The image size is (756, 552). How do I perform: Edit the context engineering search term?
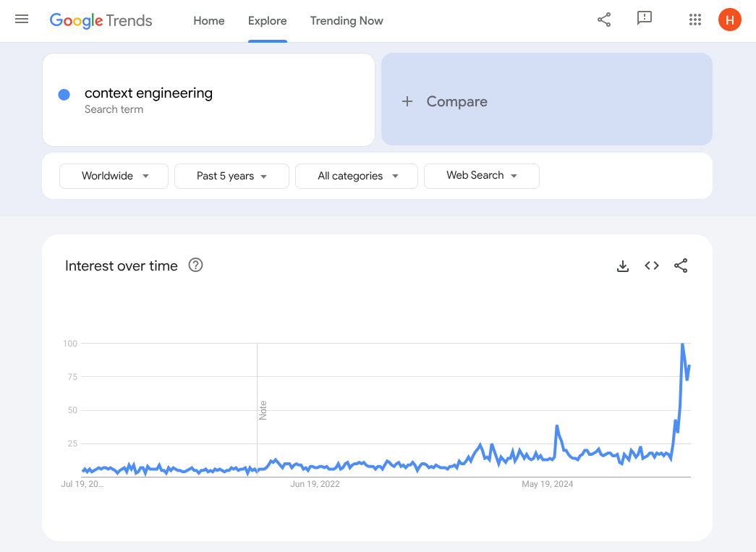149,93
